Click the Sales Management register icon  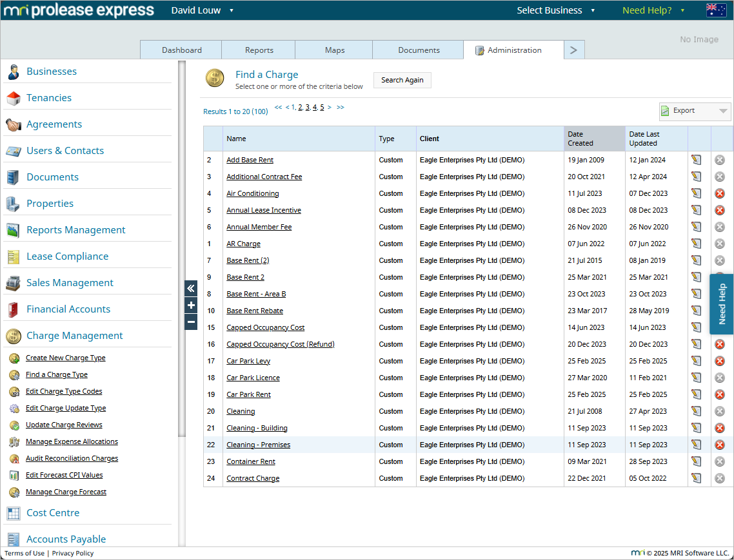[x=13, y=283]
